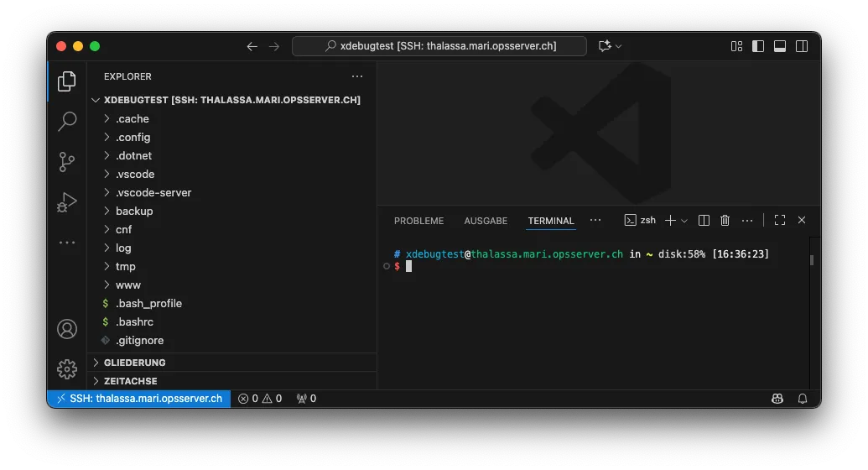Expand the log folder
This screenshot has height=470, width=868.
pos(232,248)
